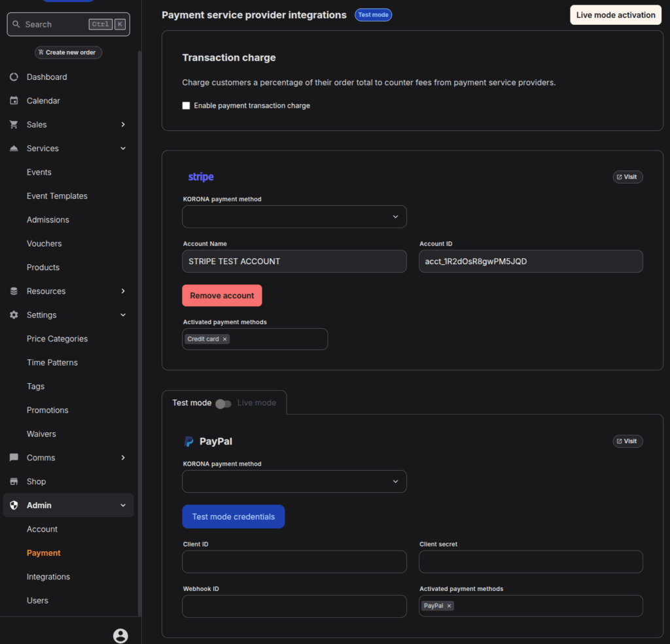
Task: Click the search magnifier icon
Action: [16, 24]
